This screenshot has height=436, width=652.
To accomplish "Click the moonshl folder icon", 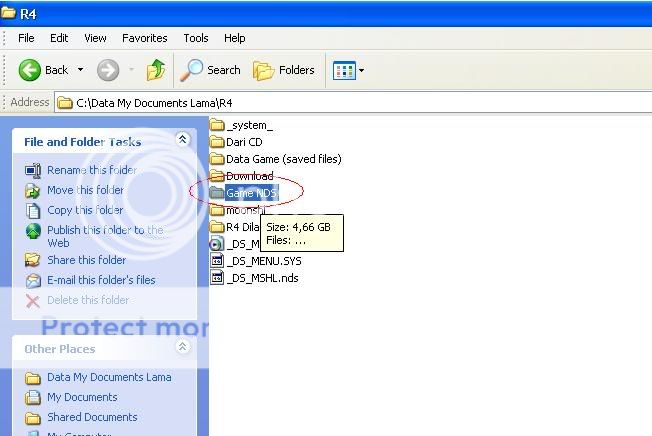I will click(x=217, y=210).
